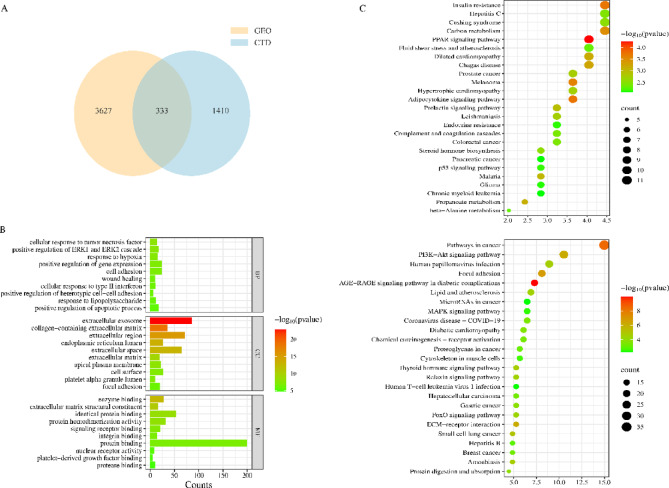This screenshot has height=488, width=669.
Task: Select the Propanoate metabolism dot
Action: tap(525, 201)
